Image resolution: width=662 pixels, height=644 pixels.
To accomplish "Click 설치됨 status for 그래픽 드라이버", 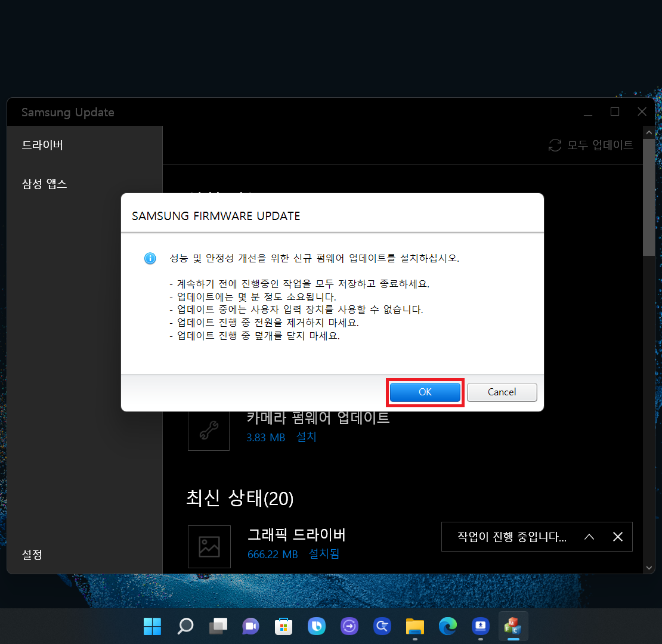I will pos(324,554).
